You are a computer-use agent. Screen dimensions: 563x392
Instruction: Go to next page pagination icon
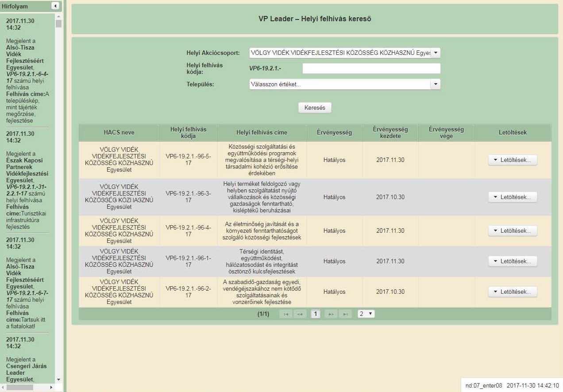[331, 314]
